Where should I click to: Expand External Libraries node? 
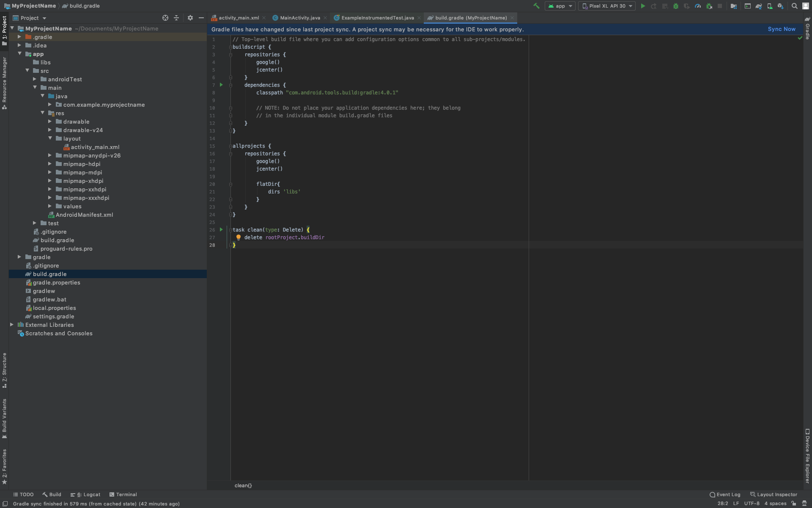tap(12, 325)
